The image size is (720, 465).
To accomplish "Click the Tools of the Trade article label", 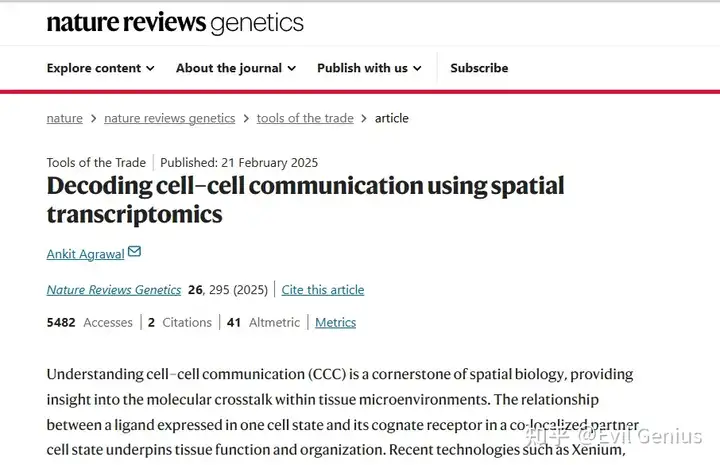I will tap(96, 162).
